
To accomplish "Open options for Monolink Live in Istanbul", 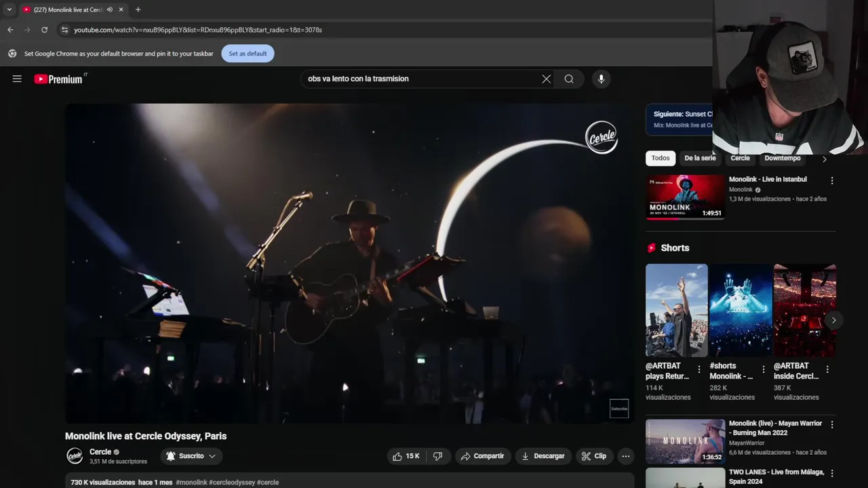I will [832, 181].
